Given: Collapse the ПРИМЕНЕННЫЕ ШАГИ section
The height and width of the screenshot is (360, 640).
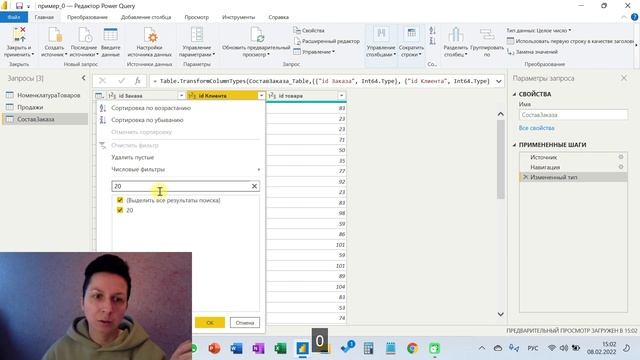Looking at the screenshot, I should click(x=514, y=145).
